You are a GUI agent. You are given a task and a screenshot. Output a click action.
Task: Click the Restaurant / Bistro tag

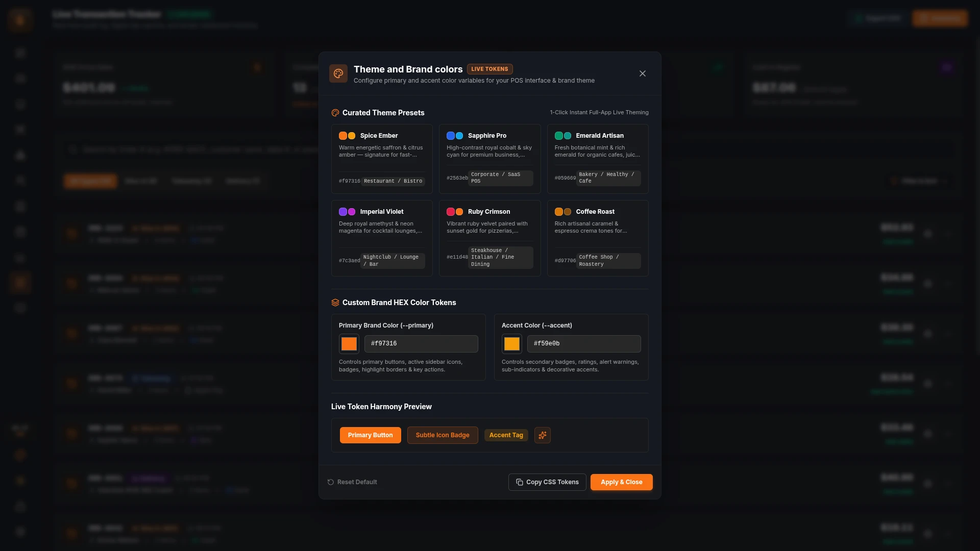coord(393,181)
